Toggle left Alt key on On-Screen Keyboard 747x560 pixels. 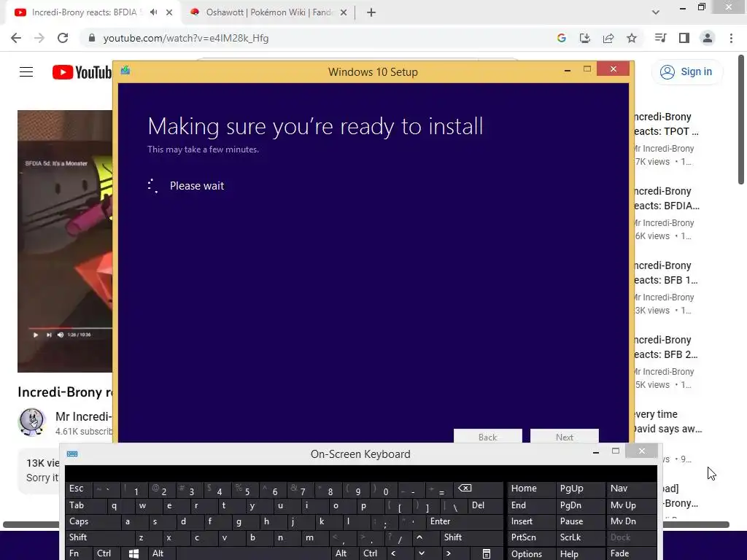[x=162, y=553]
